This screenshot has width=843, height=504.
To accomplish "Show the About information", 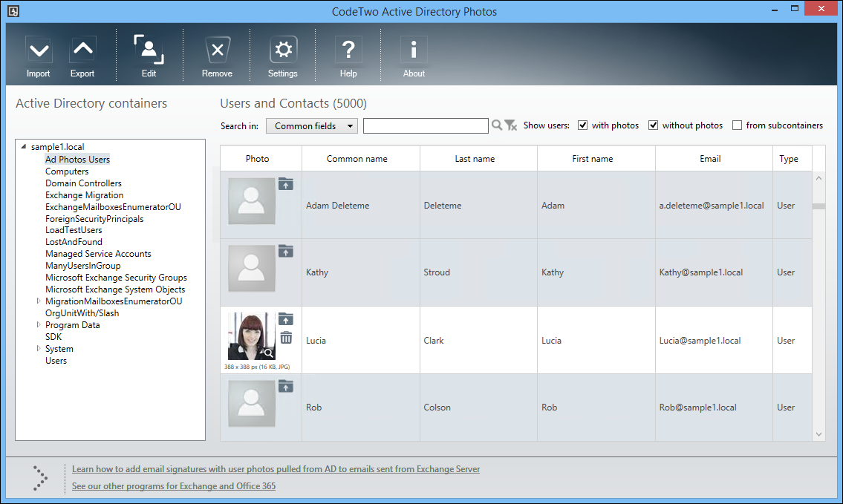I will click(x=414, y=56).
